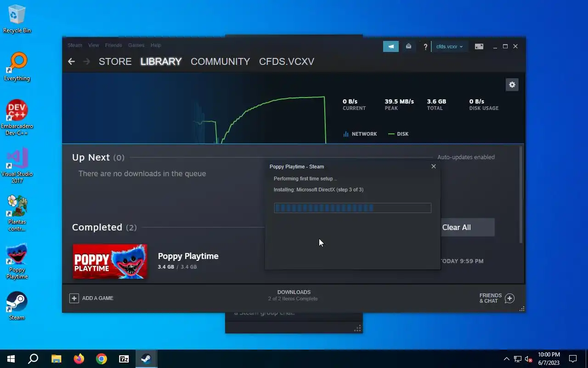This screenshot has width=588, height=368.
Task: Open the Steam inbox envelope icon
Action: click(x=408, y=46)
